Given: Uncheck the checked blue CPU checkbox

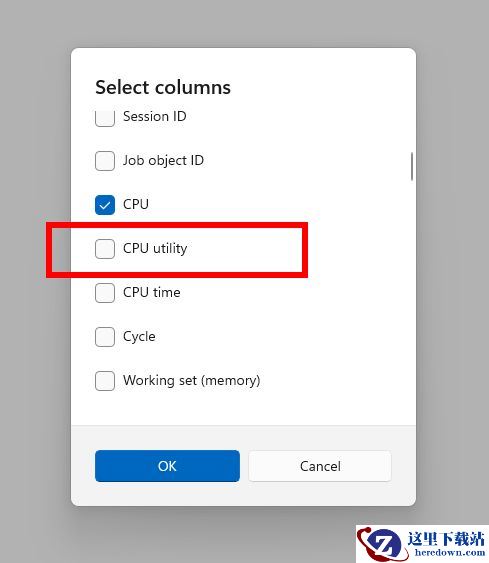Looking at the screenshot, I should pos(105,205).
